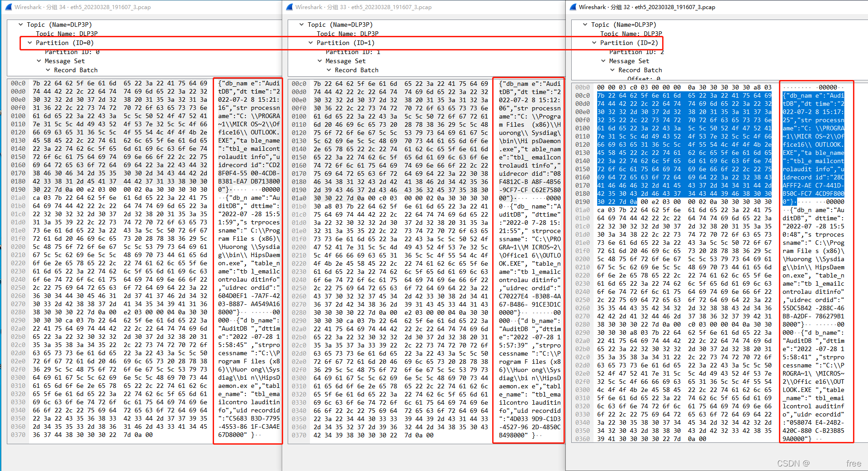The image size is (868, 471).
Task: Click ASCII 'C70227E4 -B308-4A' in packet 33 window
Action: [530, 296]
